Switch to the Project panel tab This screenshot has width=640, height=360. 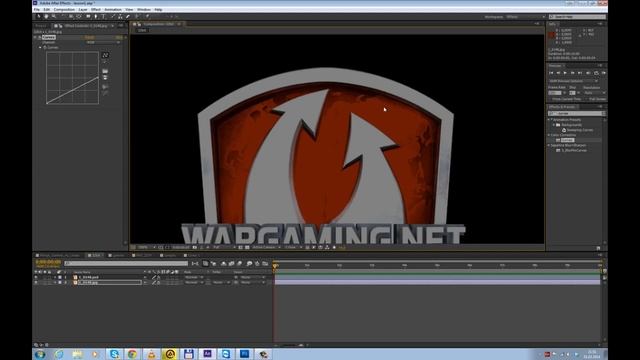point(41,26)
